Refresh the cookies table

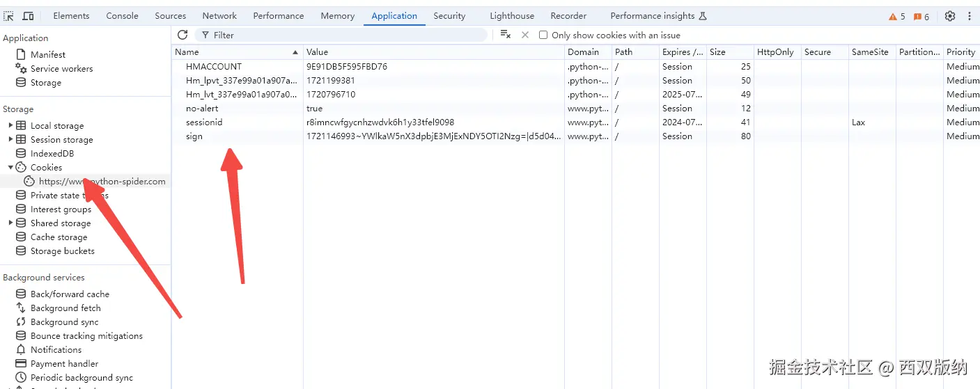coord(182,35)
